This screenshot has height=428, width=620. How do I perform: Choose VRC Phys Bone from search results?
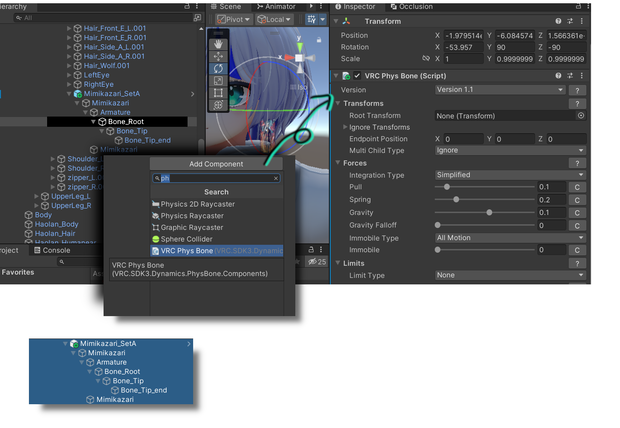217,251
